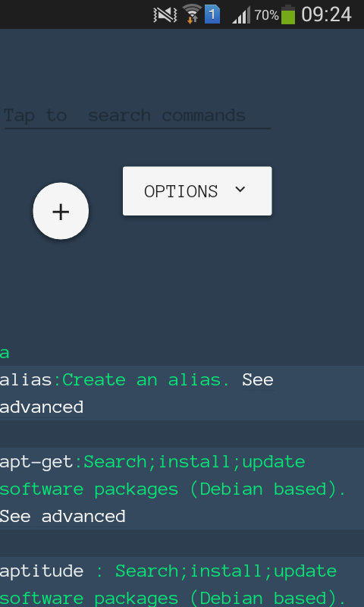Tap the letter 'a' section header
This screenshot has height=607, width=364.
point(5,354)
